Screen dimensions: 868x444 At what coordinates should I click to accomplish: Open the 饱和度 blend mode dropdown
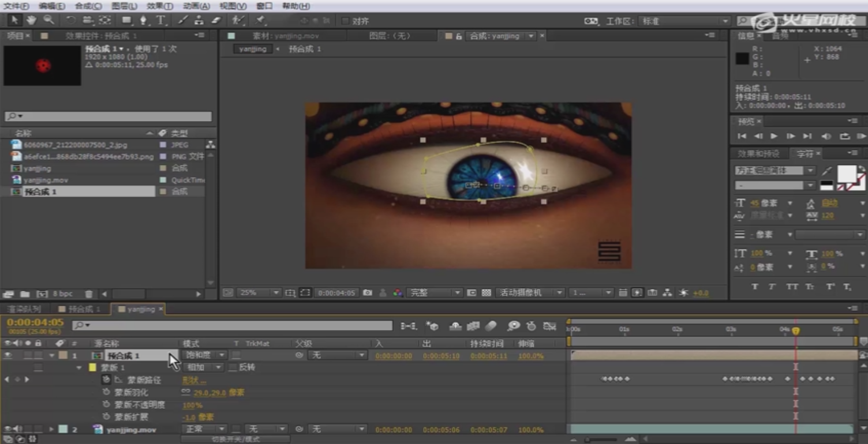coord(205,356)
